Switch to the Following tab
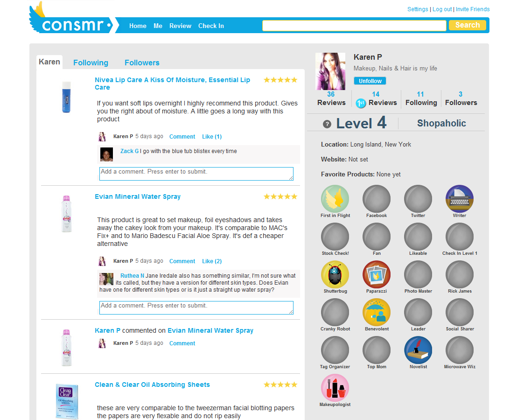 click(91, 63)
